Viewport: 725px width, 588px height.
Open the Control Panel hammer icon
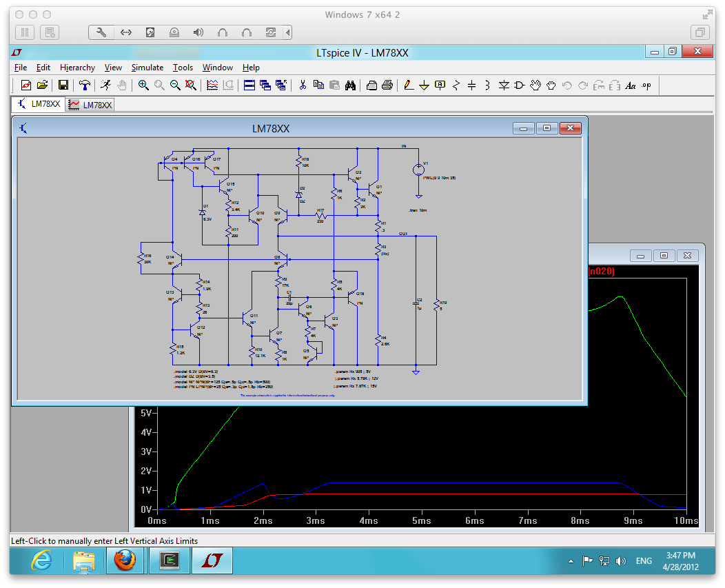point(85,85)
